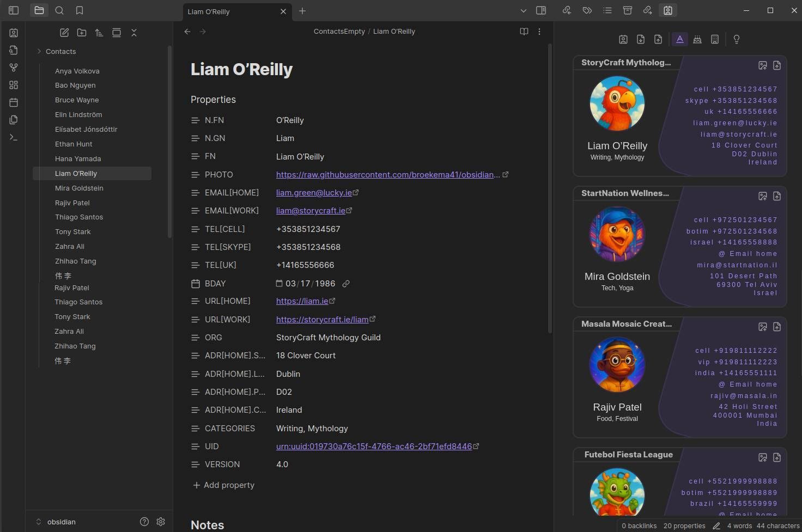Open the liam@storycraft.ie email link
The image size is (802, 532).
pos(311,211)
